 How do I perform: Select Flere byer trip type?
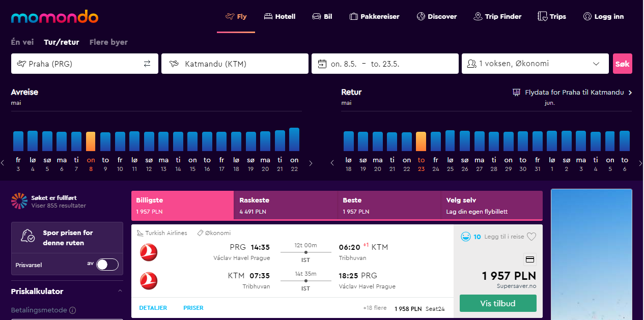point(108,42)
